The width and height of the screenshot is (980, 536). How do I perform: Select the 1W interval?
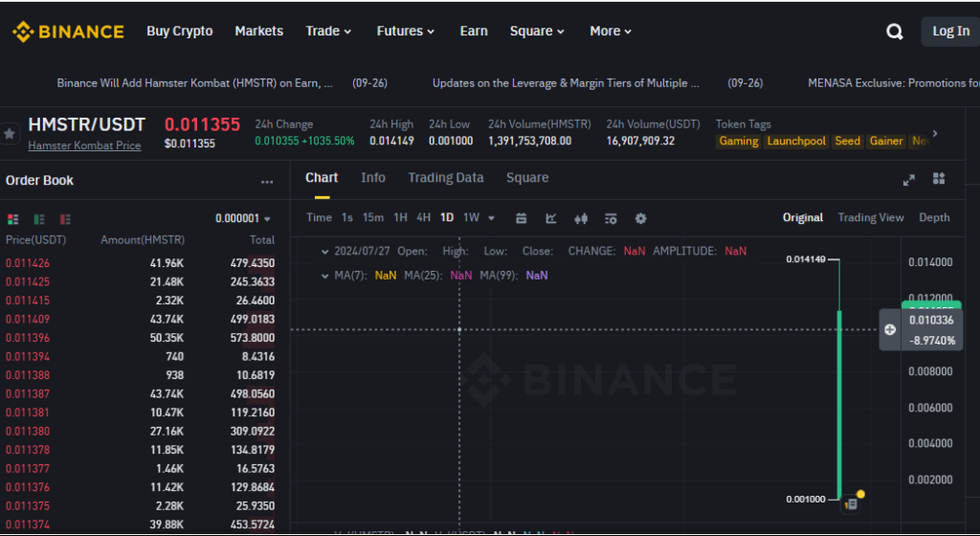point(471,217)
